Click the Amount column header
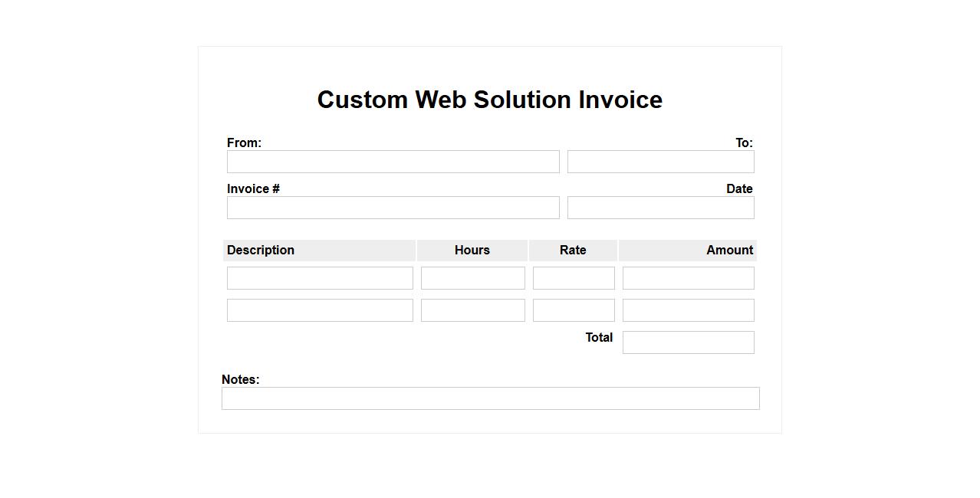 [x=729, y=251]
